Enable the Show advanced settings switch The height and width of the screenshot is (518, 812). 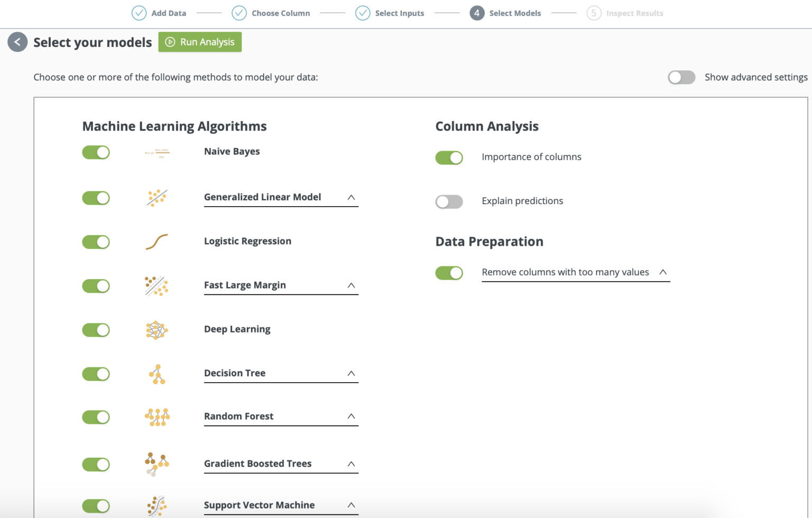coord(681,77)
